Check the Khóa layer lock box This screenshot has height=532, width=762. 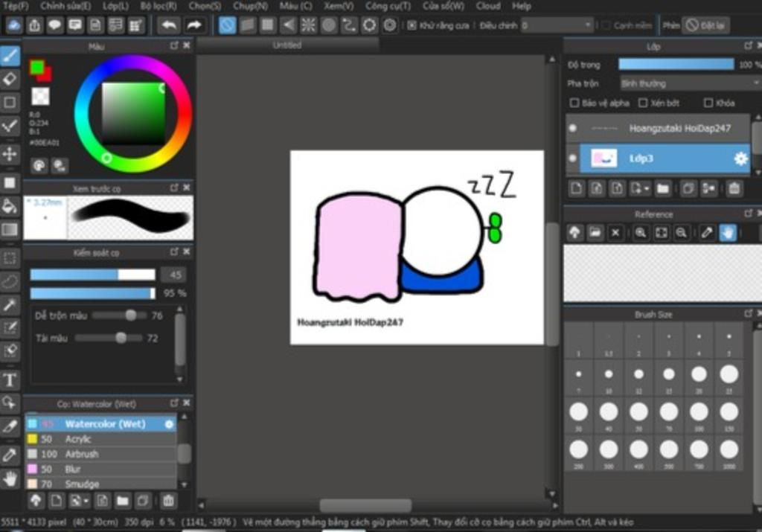[x=708, y=103]
